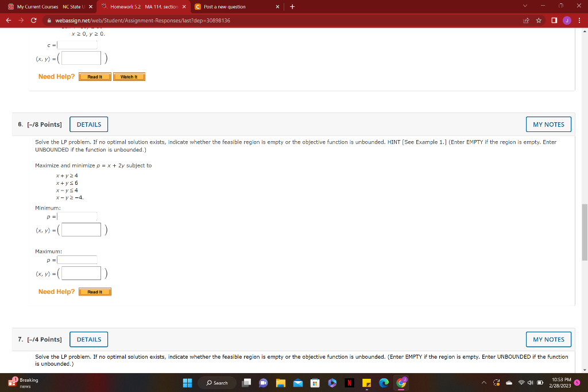Click the minimum p answer field

coord(76,216)
